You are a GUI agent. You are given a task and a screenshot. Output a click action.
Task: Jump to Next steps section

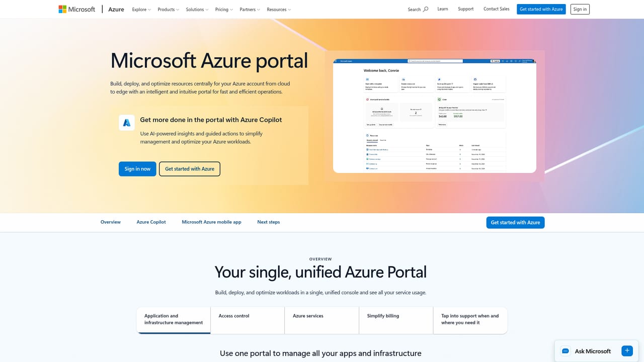pos(269,222)
